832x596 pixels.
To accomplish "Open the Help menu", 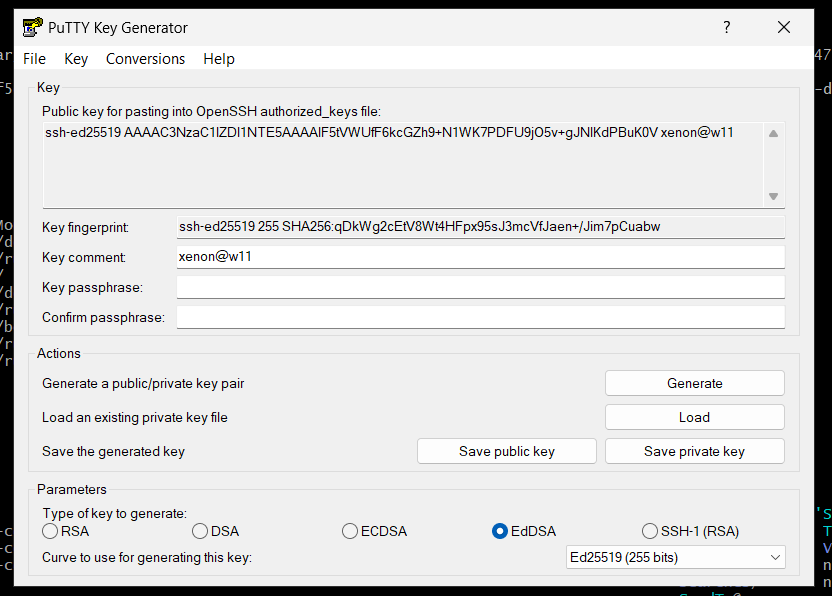I will click(219, 59).
